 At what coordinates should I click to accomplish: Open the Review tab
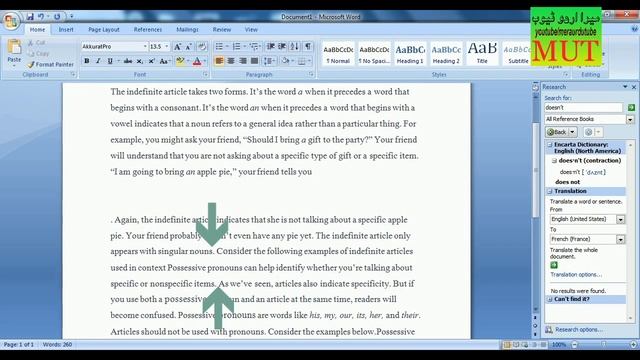click(x=222, y=29)
